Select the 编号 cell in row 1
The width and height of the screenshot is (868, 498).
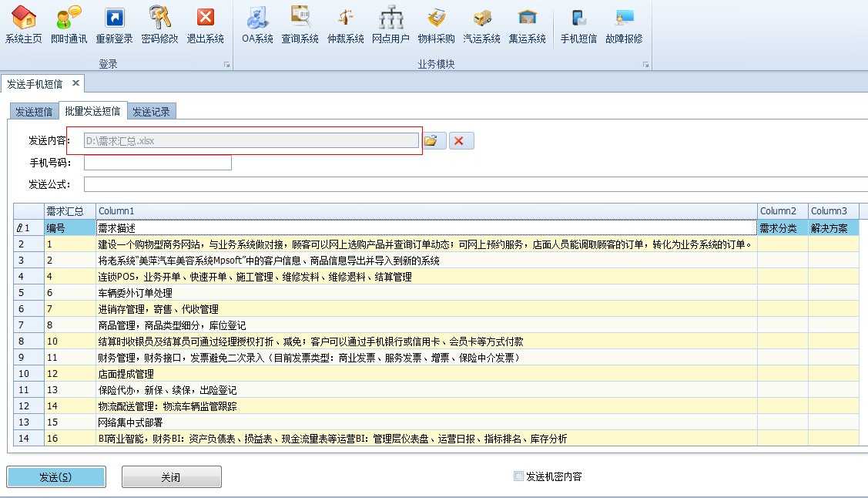(x=70, y=227)
